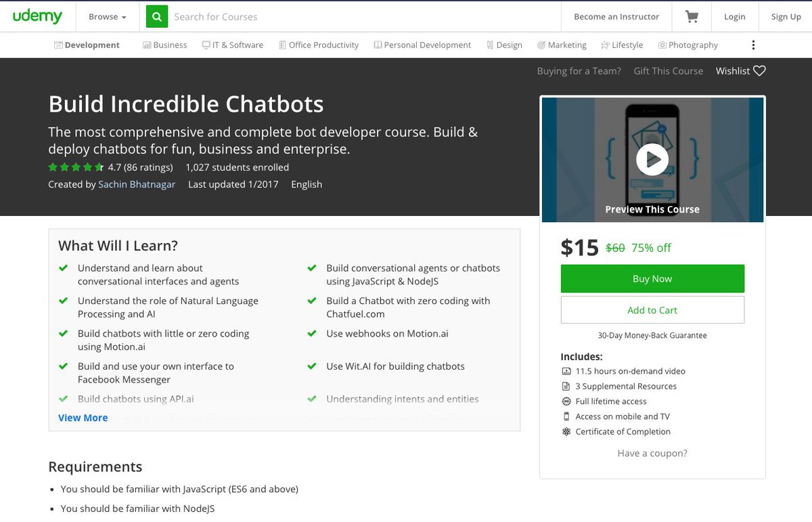Click the IT & Software category icon
This screenshot has width=812, height=522.
[x=206, y=45]
